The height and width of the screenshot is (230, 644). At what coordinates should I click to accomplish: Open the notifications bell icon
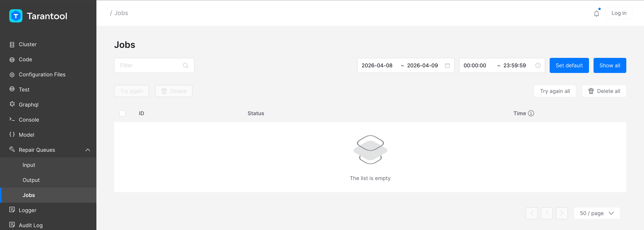click(x=597, y=14)
